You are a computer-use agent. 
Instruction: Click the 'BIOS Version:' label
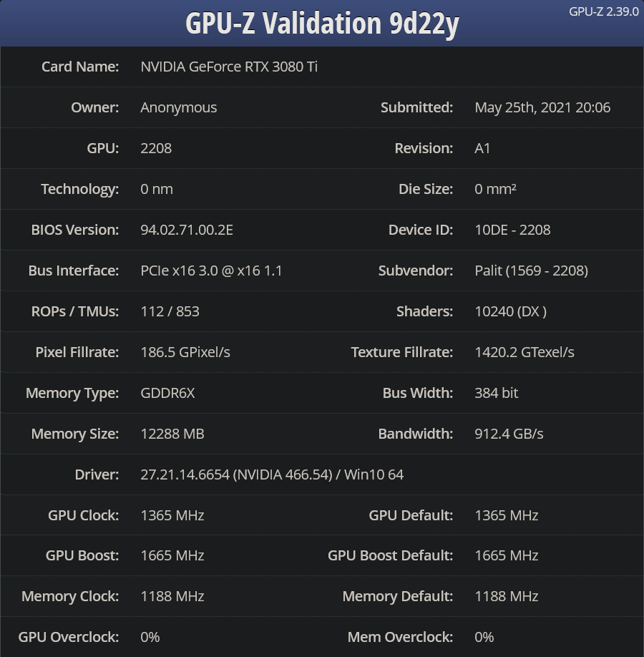(x=74, y=230)
